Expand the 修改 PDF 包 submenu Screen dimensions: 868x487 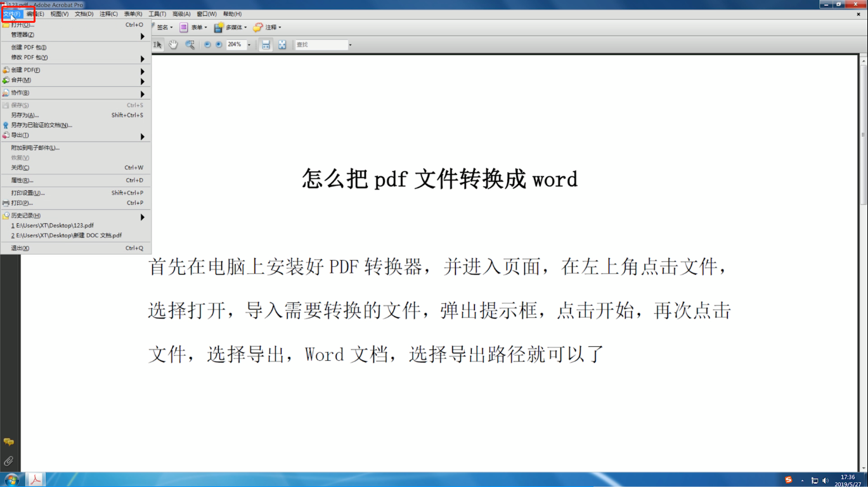(x=75, y=58)
